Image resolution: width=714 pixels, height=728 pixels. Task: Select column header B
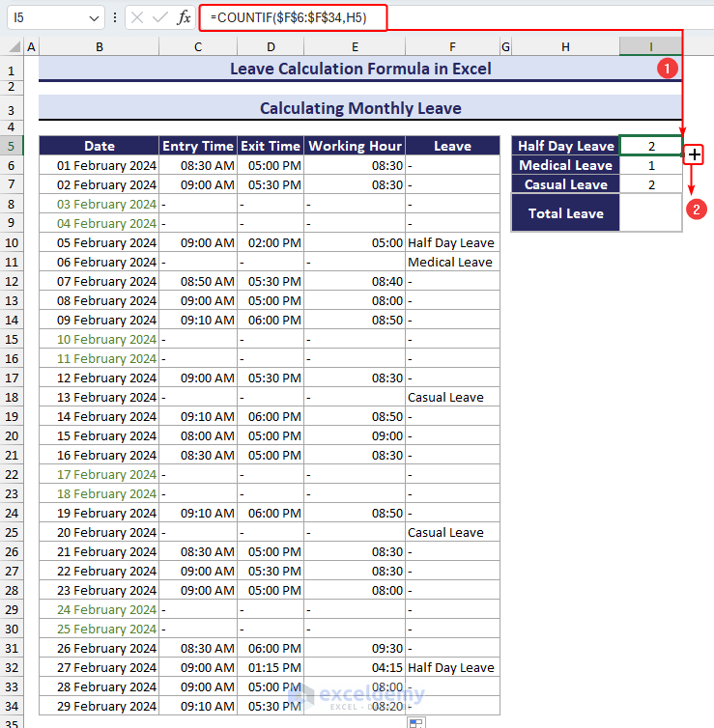99,47
